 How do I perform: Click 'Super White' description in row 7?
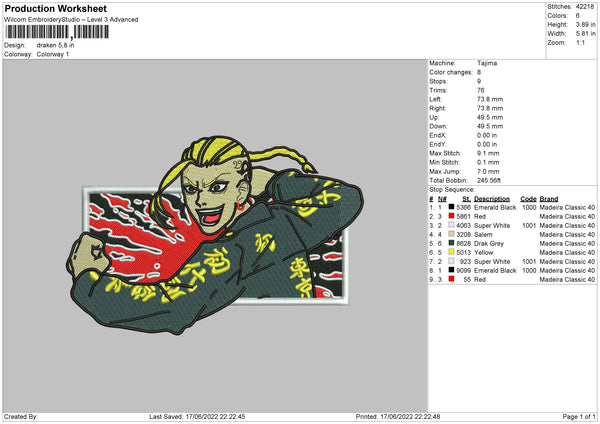[492, 261]
